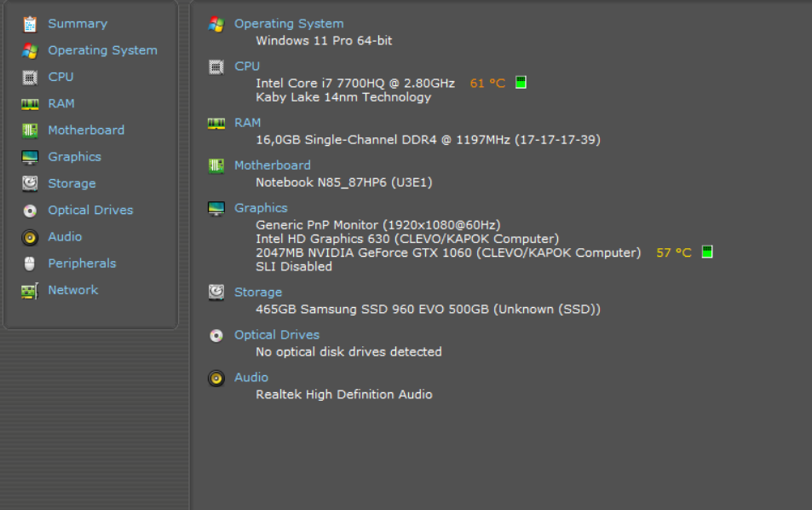Click the Storage heading link in summary
This screenshot has width=812, height=510.
[258, 293]
